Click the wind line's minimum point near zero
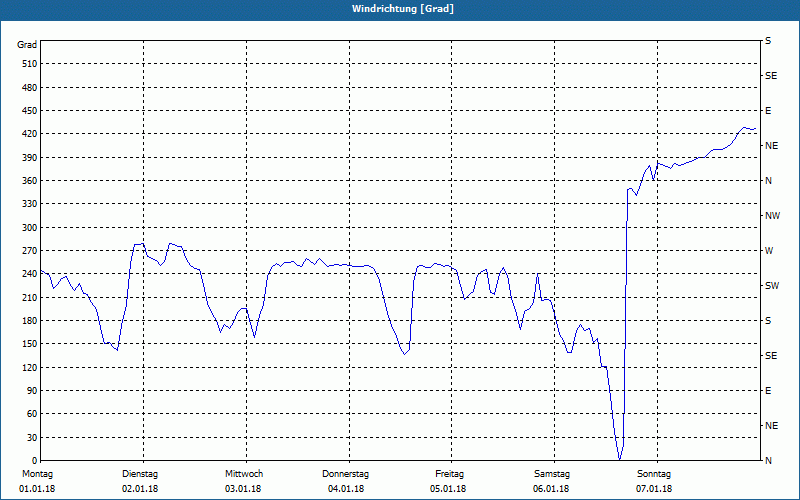The image size is (800, 500). click(x=620, y=459)
